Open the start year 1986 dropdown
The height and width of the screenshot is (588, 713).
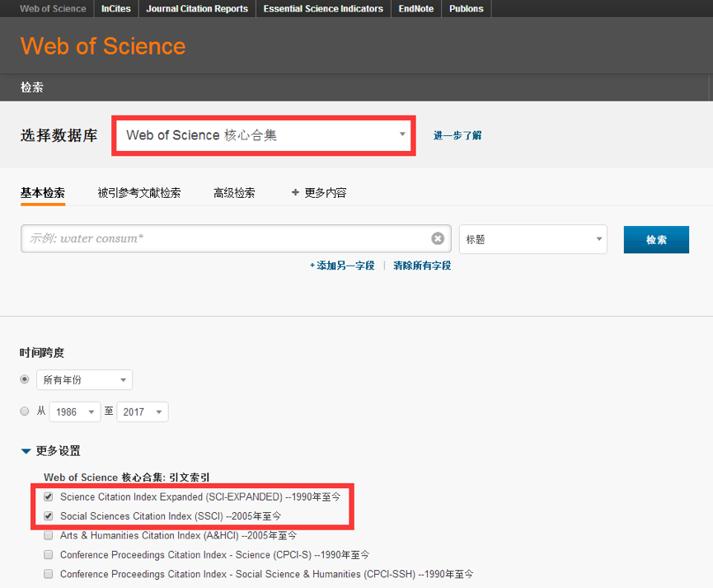click(x=74, y=411)
